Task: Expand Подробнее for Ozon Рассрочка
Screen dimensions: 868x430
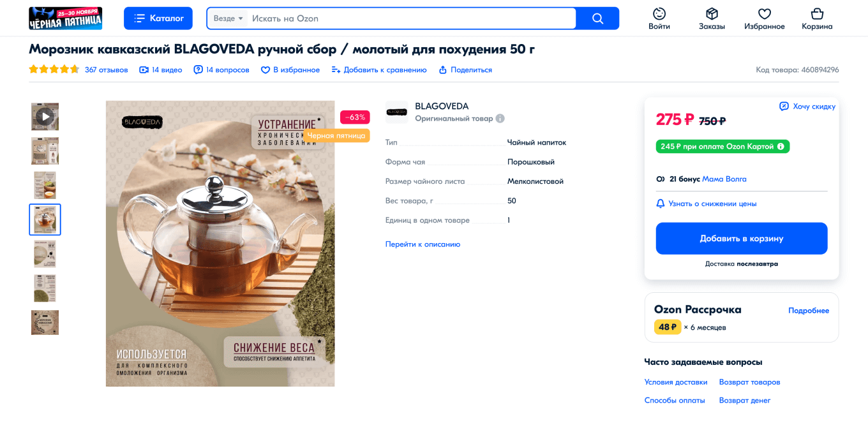Action: tap(808, 311)
